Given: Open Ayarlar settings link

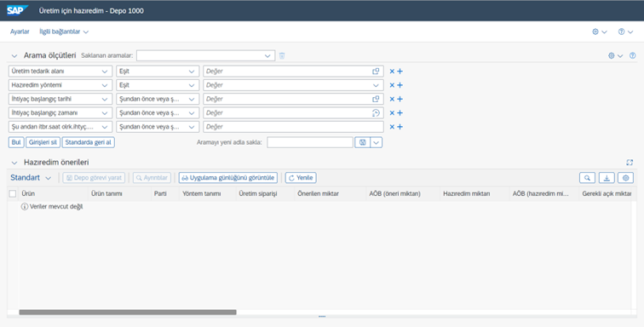Looking at the screenshot, I should 20,32.
